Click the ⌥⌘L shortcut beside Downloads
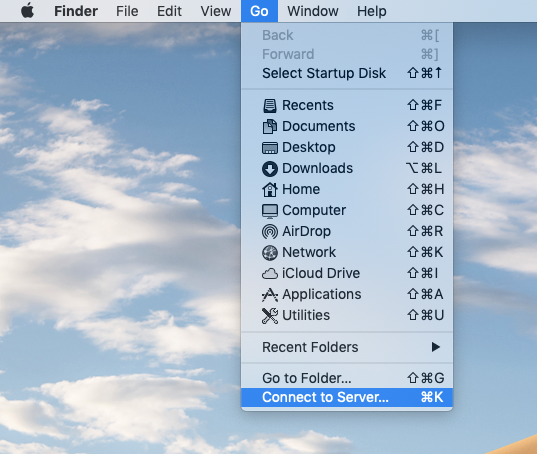This screenshot has width=537, height=454. [x=424, y=168]
